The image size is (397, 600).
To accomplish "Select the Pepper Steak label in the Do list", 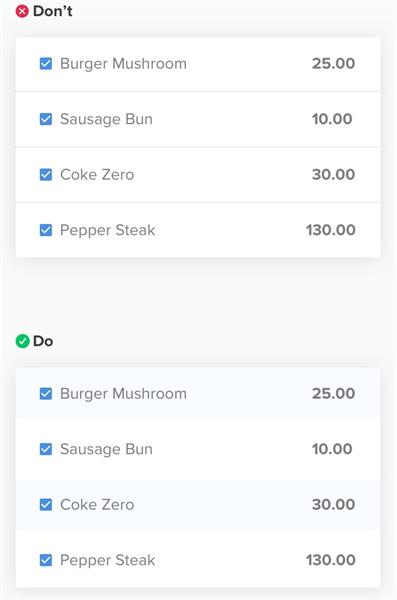I will point(108,561).
